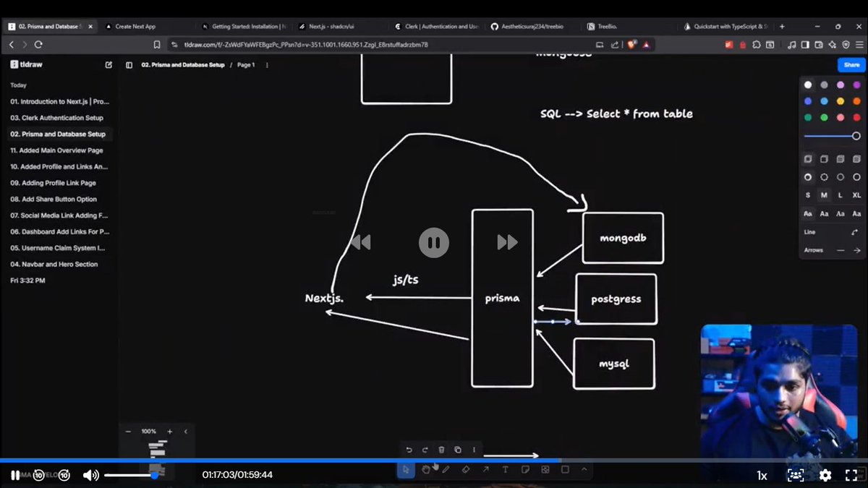Choose the first Aa font style
The image size is (868, 488).
(808, 214)
